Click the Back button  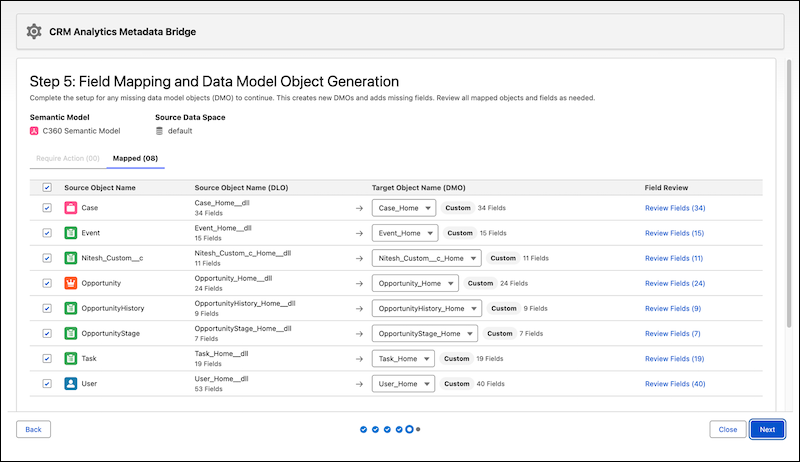point(33,429)
